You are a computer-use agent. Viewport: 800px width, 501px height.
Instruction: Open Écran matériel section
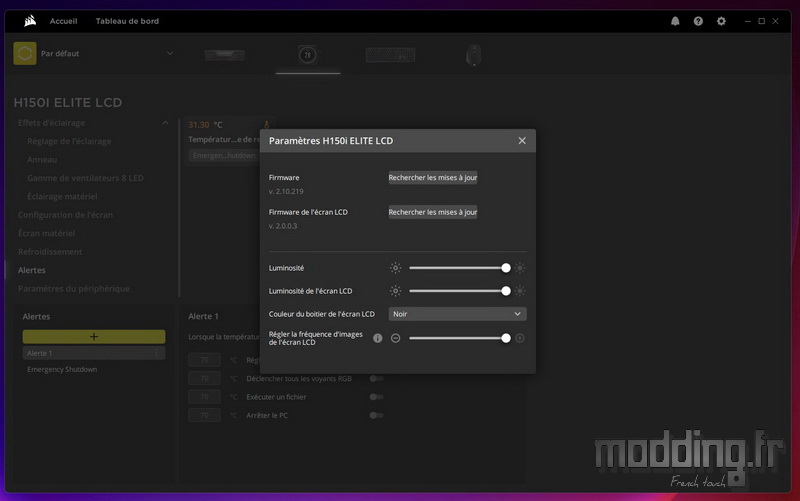coord(46,233)
